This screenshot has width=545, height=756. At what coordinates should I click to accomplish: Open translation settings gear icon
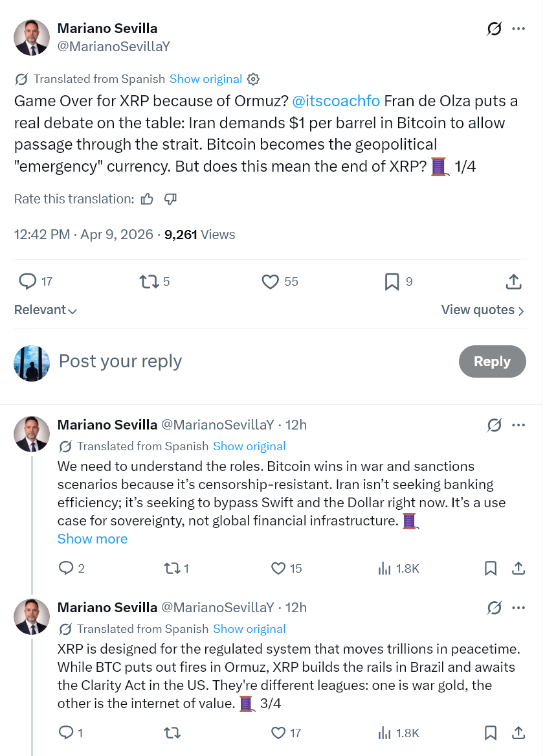click(x=254, y=79)
